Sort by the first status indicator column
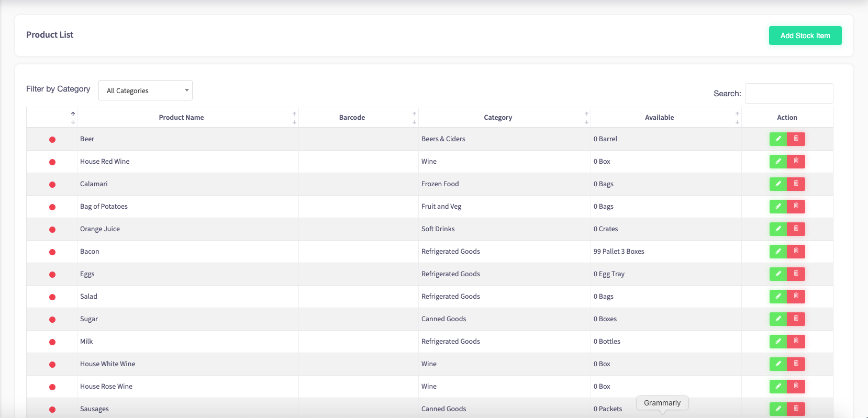 click(x=52, y=117)
